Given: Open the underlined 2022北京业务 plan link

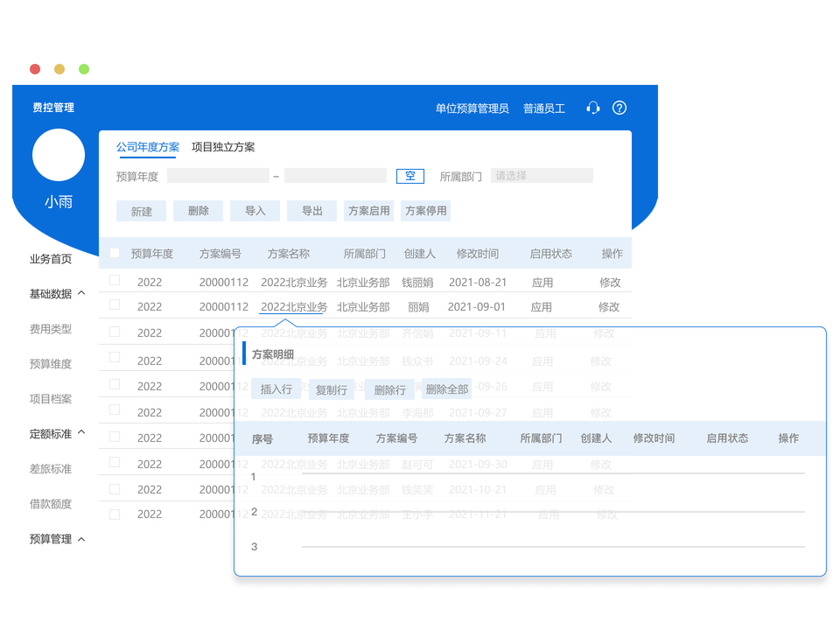Looking at the screenshot, I should pos(294,307).
